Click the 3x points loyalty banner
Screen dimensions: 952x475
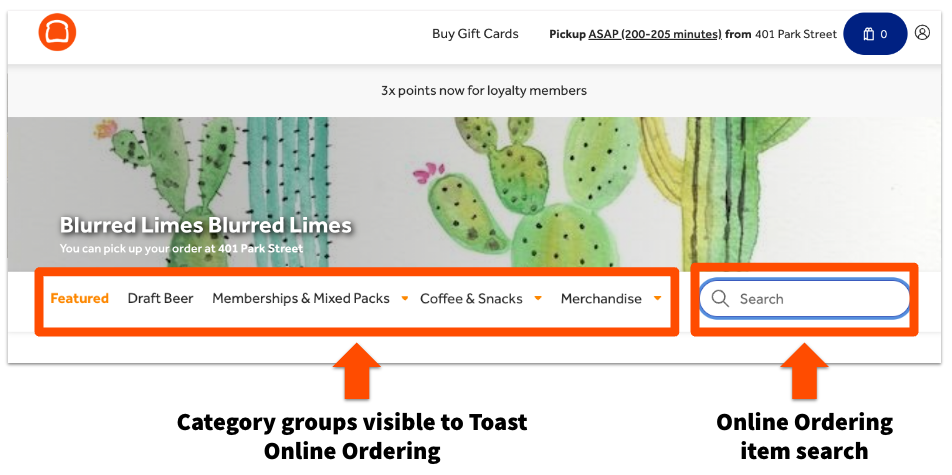click(x=483, y=91)
